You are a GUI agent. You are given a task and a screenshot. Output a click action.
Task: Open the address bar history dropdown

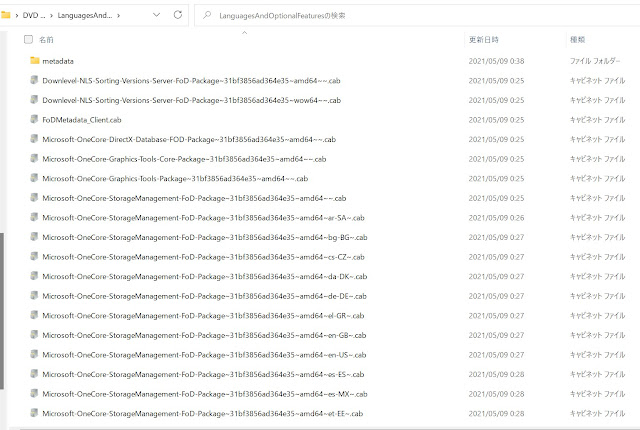pos(156,15)
